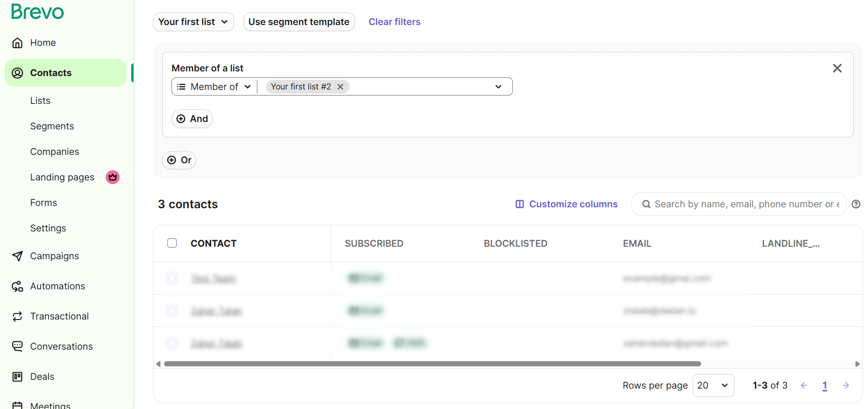Screen dimensions: 868x409
Task: Click the Conversations chat bubble icon
Action: [x=18, y=346]
